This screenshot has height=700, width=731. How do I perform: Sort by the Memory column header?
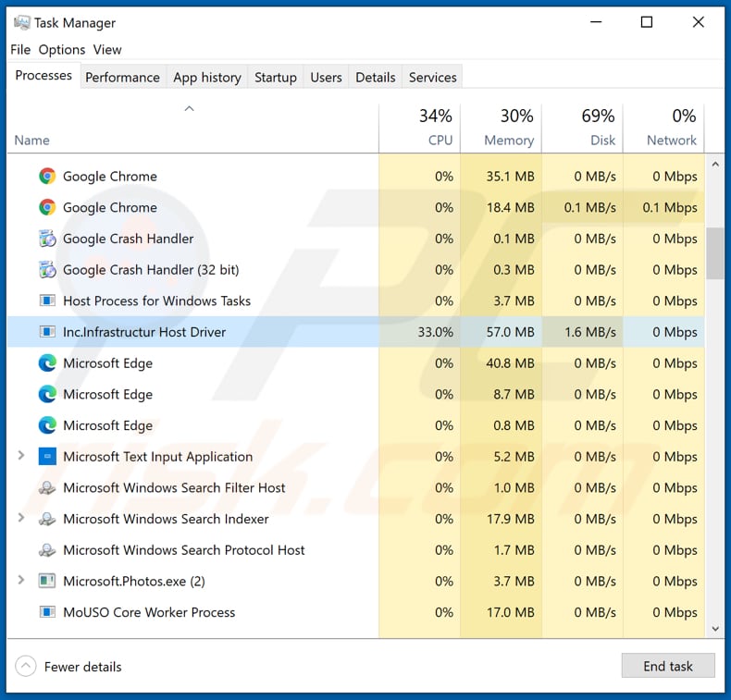click(x=501, y=128)
